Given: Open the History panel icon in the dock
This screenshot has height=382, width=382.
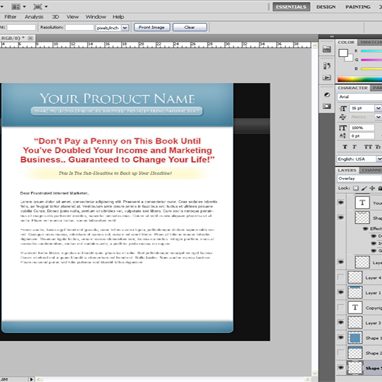Looking at the screenshot, I should click(327, 66).
